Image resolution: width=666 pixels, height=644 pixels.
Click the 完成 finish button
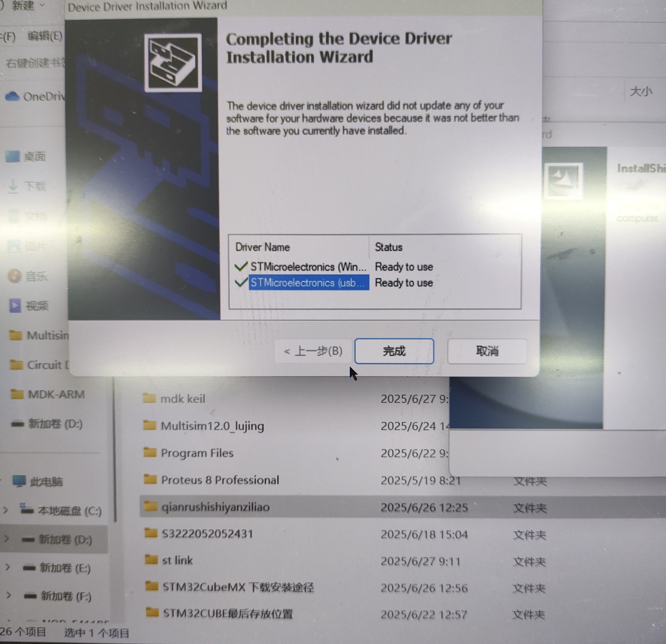click(394, 351)
